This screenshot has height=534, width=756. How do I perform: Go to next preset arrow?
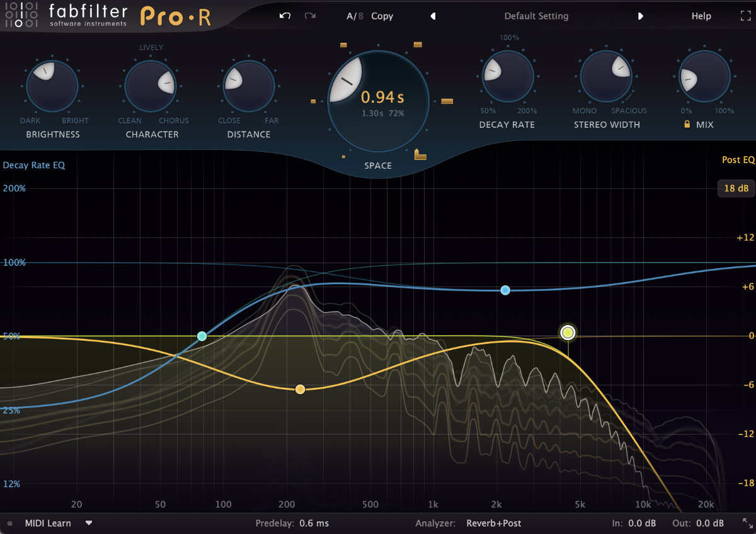640,16
